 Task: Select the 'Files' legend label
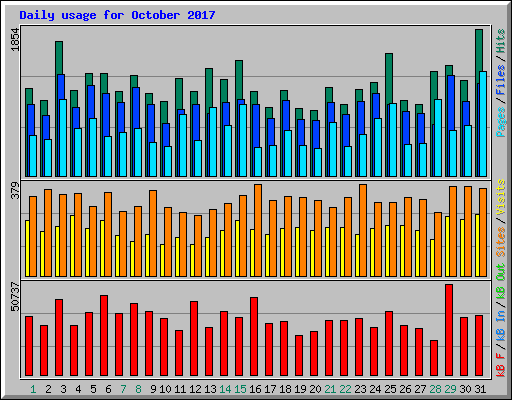501,80
